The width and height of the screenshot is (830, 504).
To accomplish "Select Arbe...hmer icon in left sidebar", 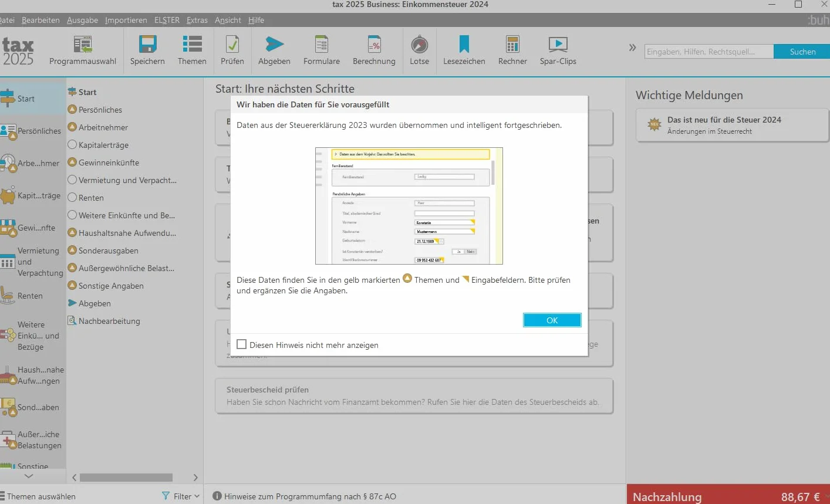I will [x=8, y=163].
